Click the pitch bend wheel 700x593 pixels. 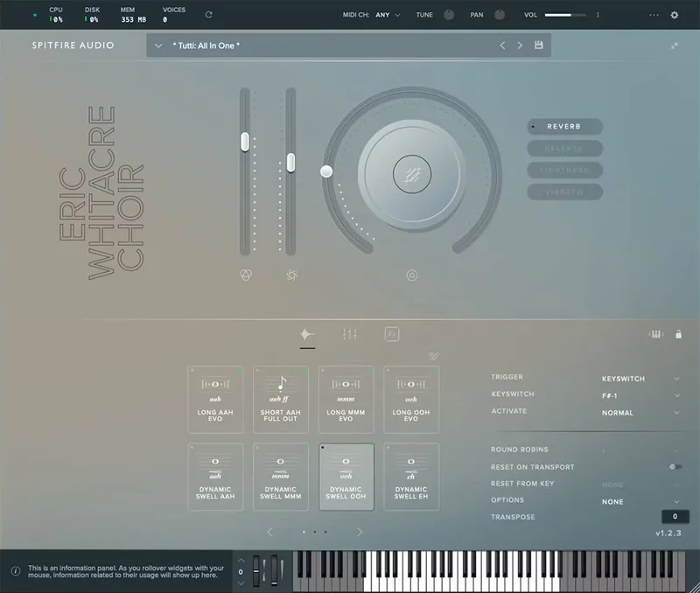[x=256, y=570]
